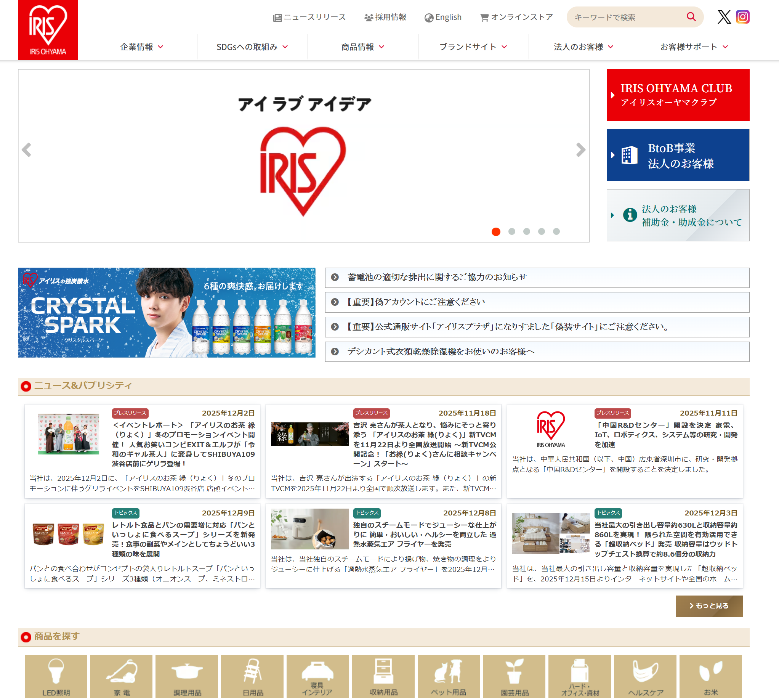
Task: Click the red search magnifier icon
Action: pyautogui.click(x=691, y=17)
